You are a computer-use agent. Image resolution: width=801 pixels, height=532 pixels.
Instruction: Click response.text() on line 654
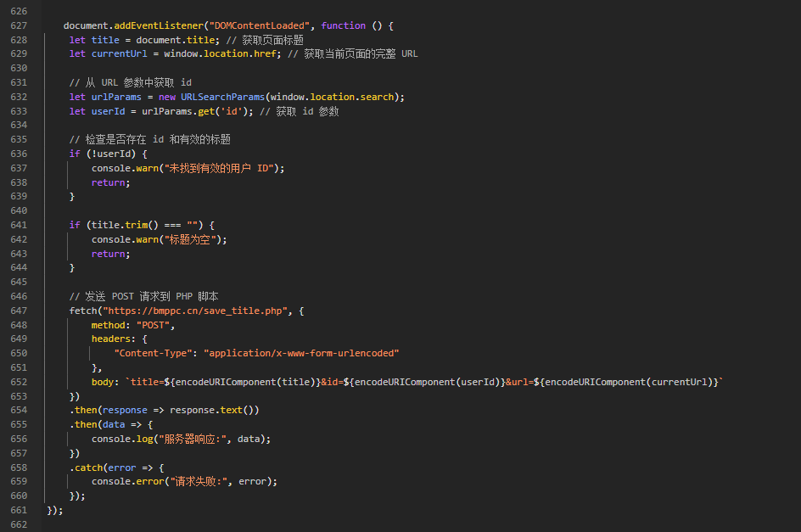click(x=214, y=410)
